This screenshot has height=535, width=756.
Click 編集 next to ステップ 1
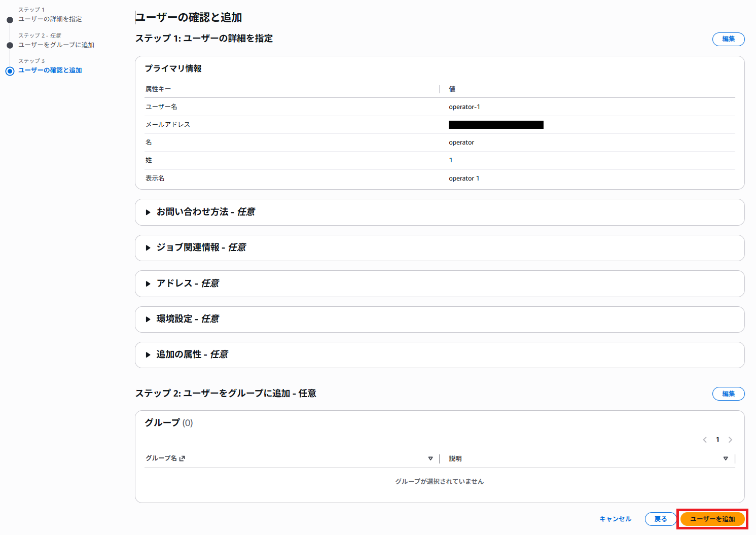click(728, 39)
